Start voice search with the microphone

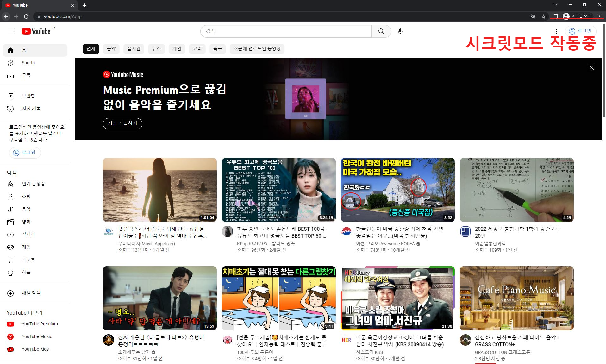[400, 31]
